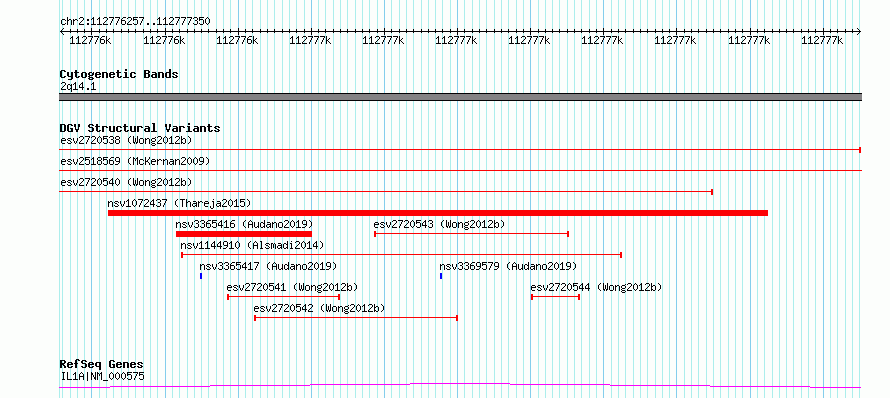Select the red line under esv2720540

click(x=386, y=192)
